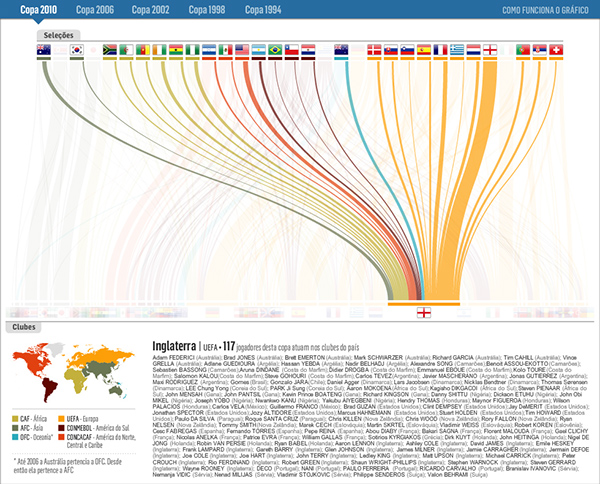Image resolution: width=600 pixels, height=484 pixels.
Task: Choose the United States flag
Action: pyautogui.click(x=242, y=50)
